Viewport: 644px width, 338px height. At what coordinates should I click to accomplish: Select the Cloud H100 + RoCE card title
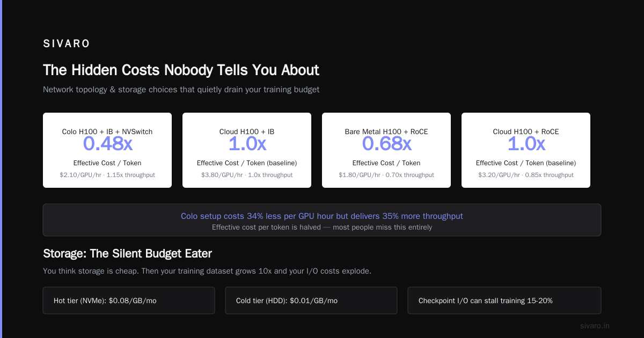[526, 131]
